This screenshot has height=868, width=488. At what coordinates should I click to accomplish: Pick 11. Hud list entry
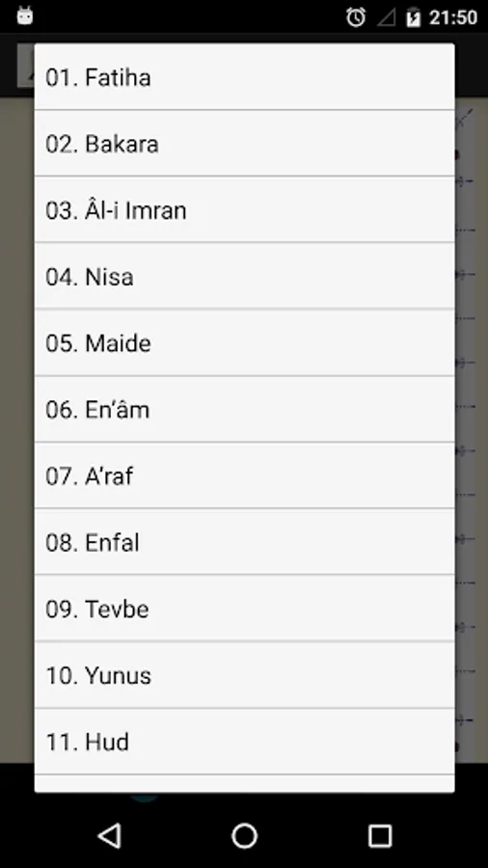pos(244,742)
